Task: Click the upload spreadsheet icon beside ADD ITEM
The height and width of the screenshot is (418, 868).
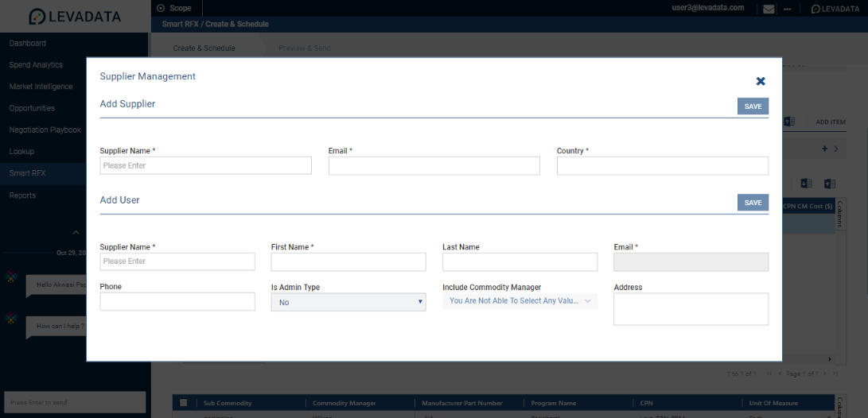Action: click(789, 122)
